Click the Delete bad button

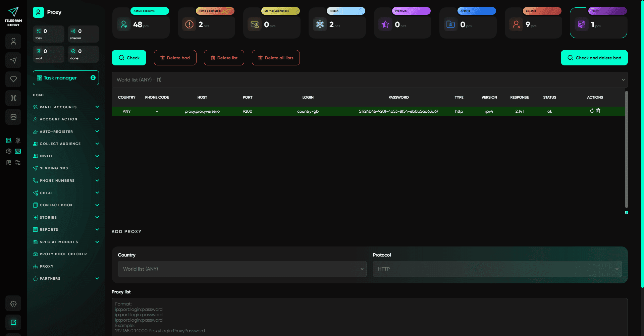(x=175, y=58)
